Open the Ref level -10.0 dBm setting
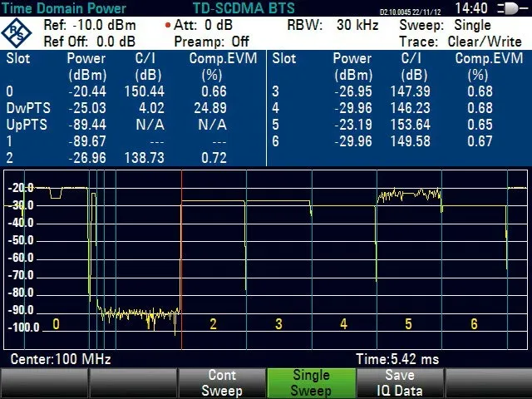The image size is (532, 399). coord(90,25)
